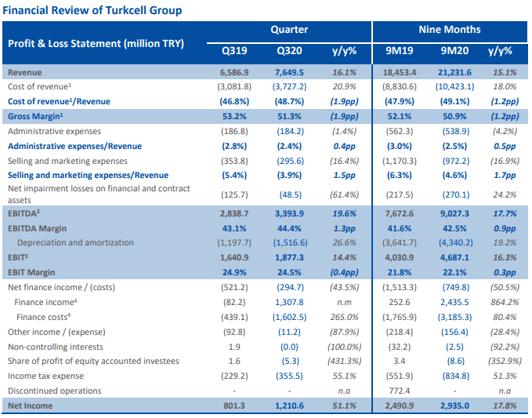
Task: Click the 'EBIT Margin' row label
Action: (x=31, y=272)
